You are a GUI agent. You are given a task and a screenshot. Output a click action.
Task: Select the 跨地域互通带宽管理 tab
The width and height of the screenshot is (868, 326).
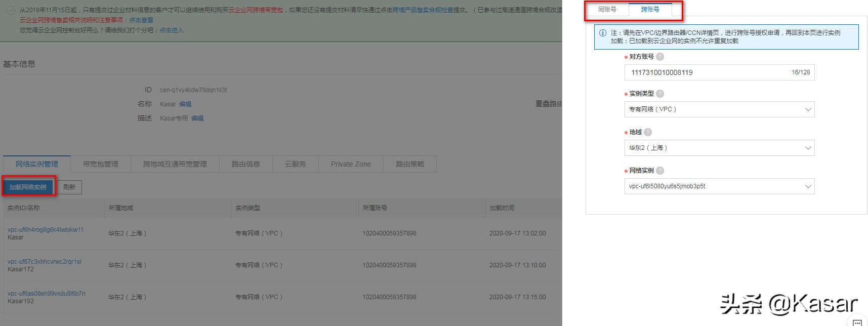coord(175,164)
